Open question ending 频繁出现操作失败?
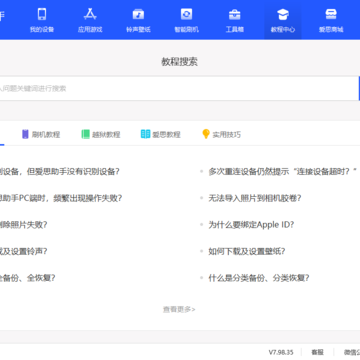The height and width of the screenshot is (360, 360). pos(61,198)
